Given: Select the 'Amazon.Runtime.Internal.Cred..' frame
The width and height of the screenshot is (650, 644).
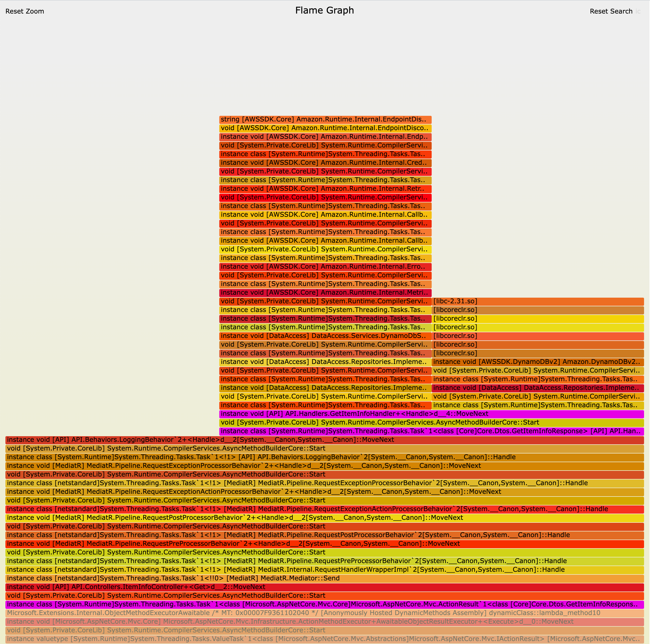Looking at the screenshot, I should pos(325,163).
